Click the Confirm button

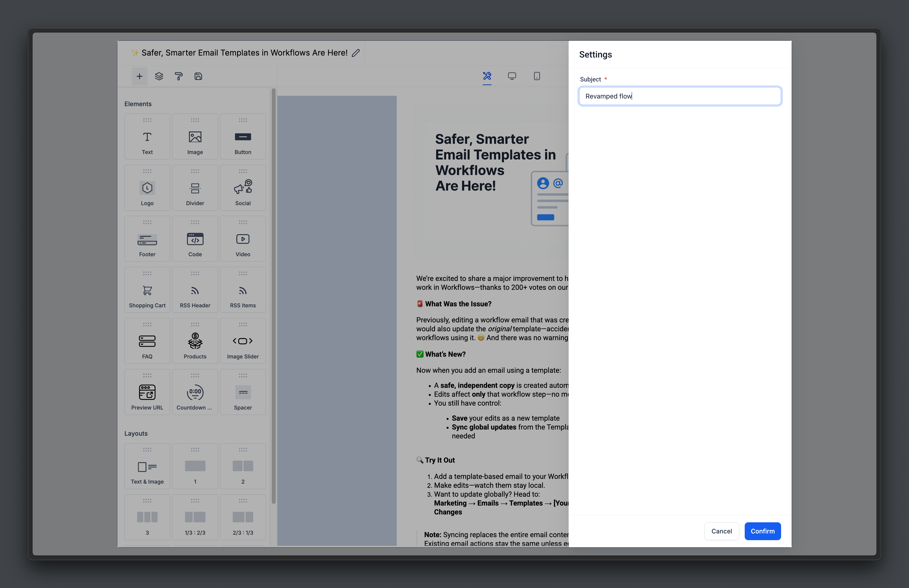click(762, 531)
